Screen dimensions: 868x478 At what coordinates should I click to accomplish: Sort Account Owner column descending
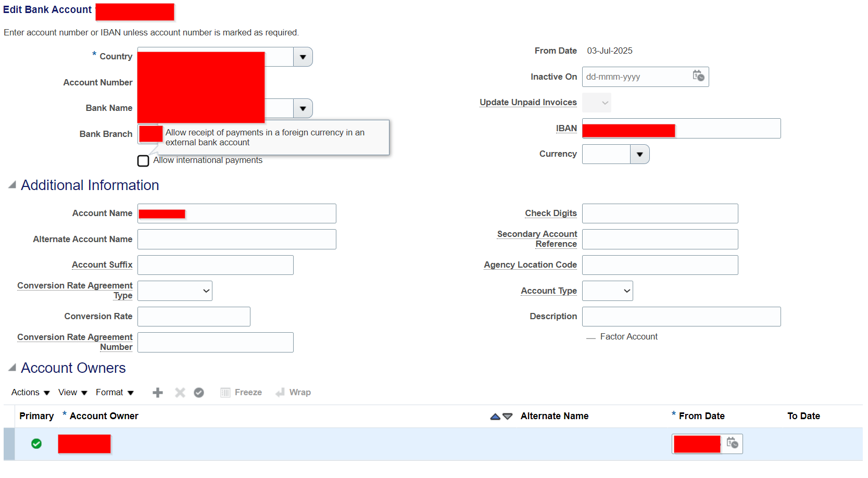pos(507,417)
